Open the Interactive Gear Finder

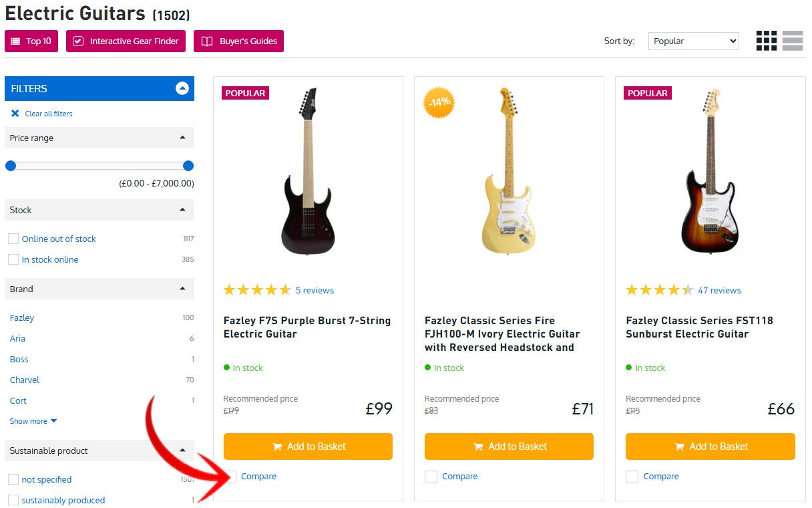coord(126,41)
